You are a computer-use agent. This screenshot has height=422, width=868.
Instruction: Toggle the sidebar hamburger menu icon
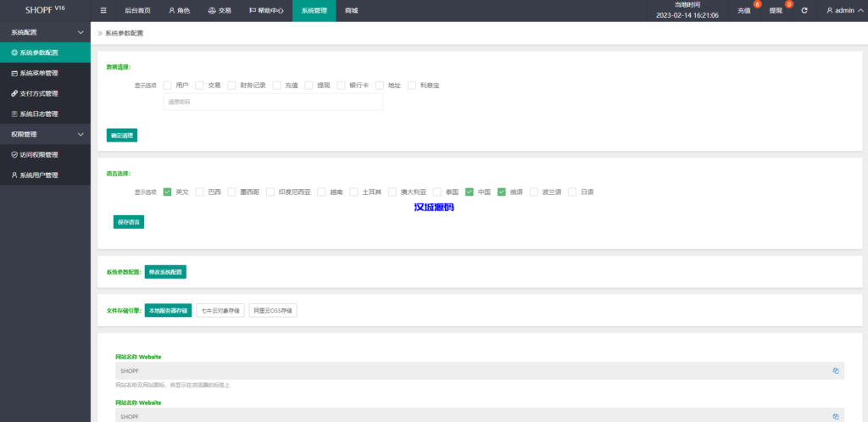103,11
